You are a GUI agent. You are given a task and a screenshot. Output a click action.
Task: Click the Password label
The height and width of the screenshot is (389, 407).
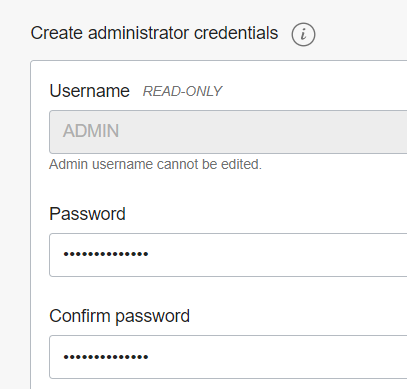(87, 214)
